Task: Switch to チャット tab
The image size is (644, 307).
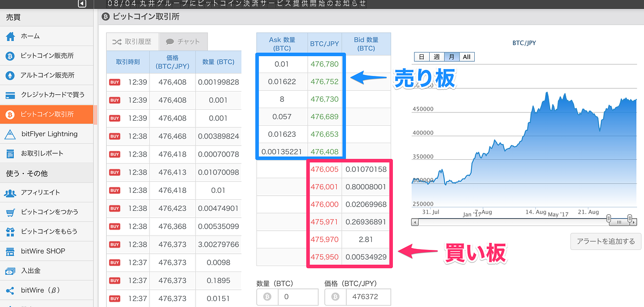Action: pos(184,41)
